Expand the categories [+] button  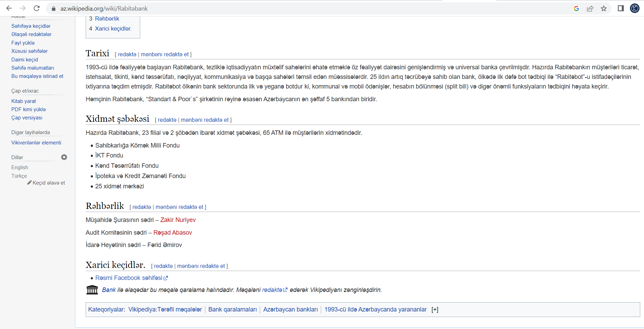[x=435, y=309]
